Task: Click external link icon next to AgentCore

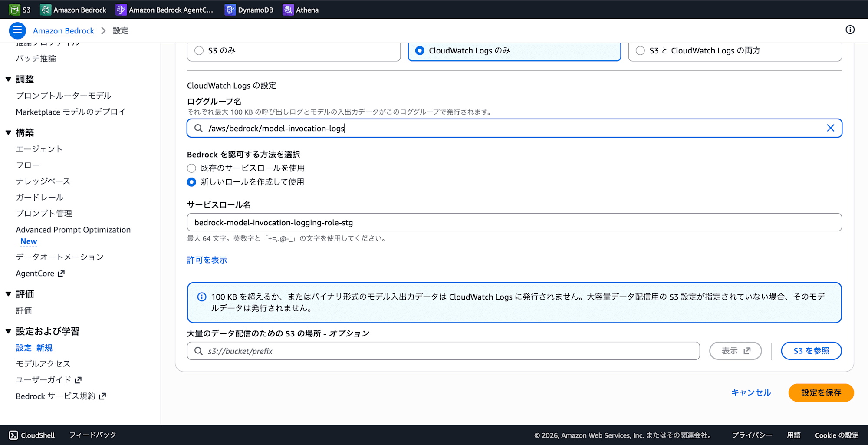Action: click(61, 273)
